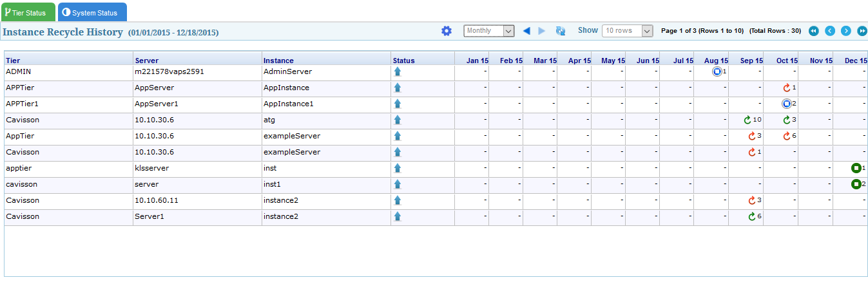Click AppInstance1 Oct 15 stop icon
868x282 pixels.
click(786, 104)
